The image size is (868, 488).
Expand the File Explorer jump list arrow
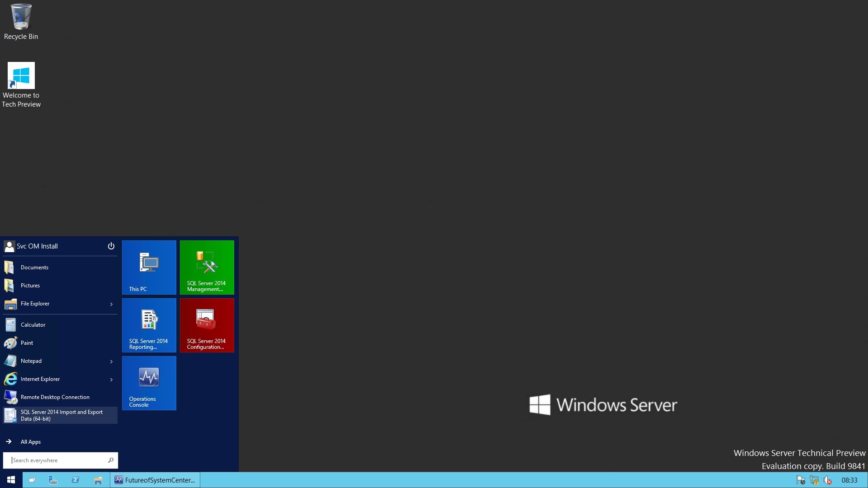(x=111, y=304)
